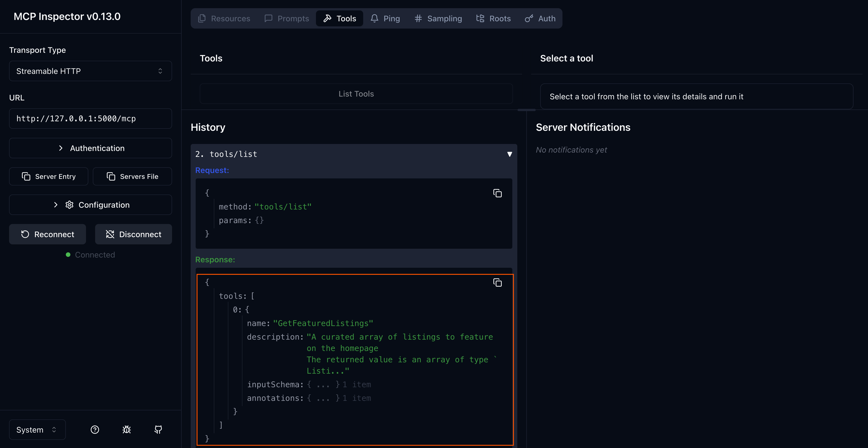Open the help question mark icon

95,429
